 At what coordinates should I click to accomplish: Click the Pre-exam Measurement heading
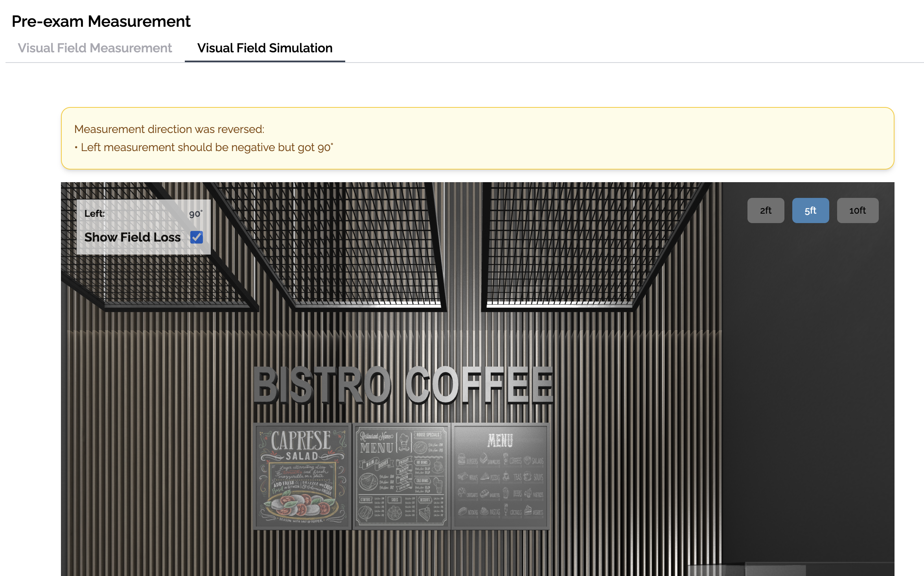coord(101,21)
